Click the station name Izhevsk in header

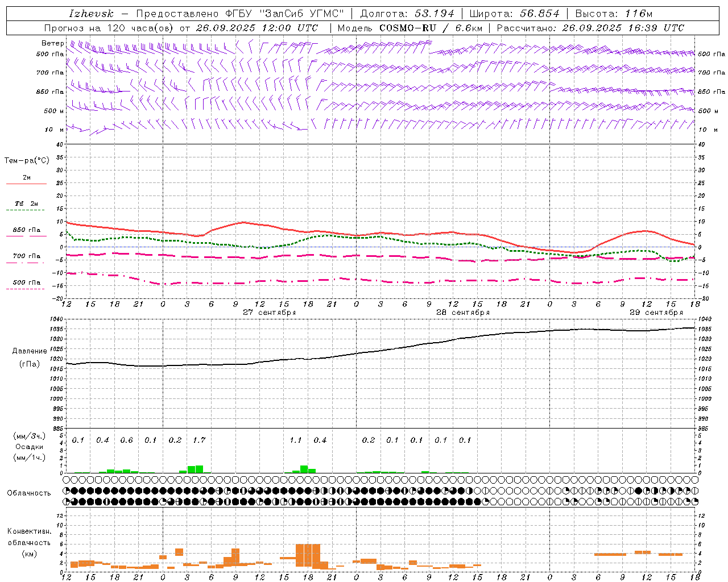tap(91, 14)
